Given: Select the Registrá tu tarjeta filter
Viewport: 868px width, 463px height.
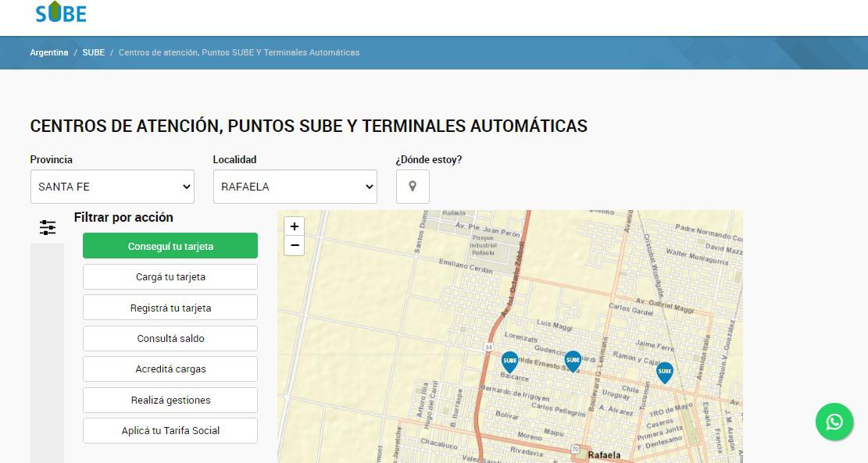Looking at the screenshot, I should tap(170, 308).
